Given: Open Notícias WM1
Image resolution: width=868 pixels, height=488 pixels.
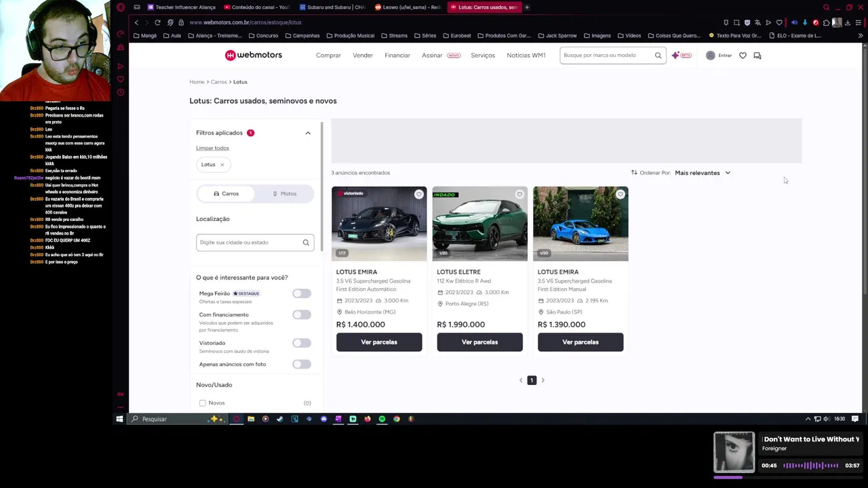Looking at the screenshot, I should (526, 56).
